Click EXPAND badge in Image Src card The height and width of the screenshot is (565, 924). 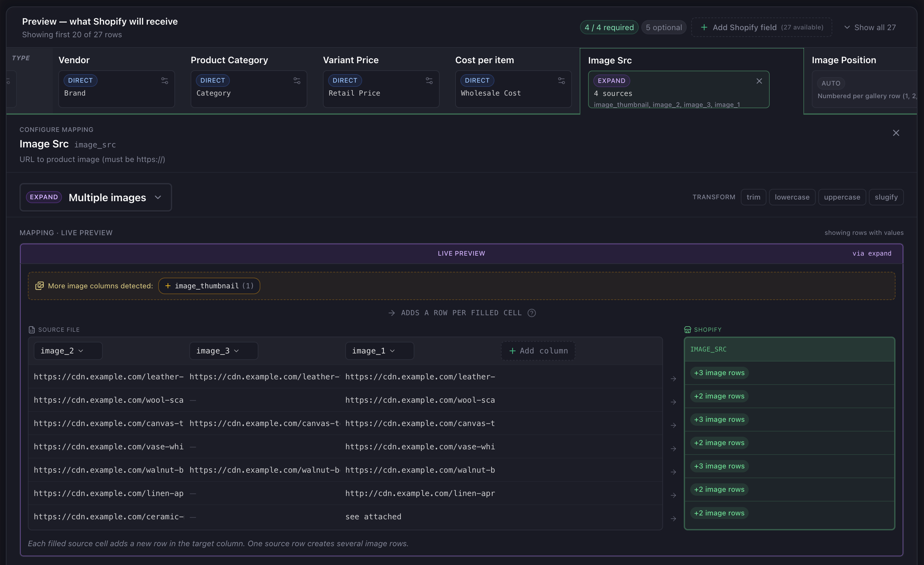click(x=612, y=81)
